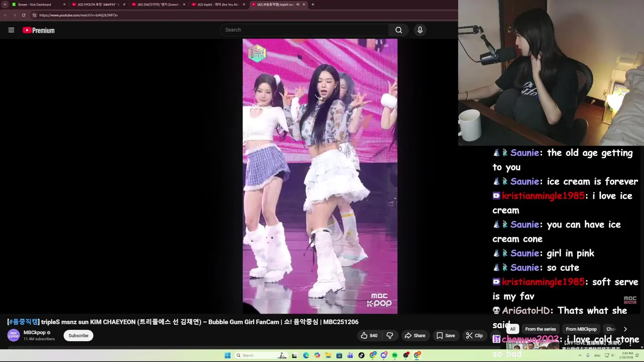Like the video with 840 likes

369,335
